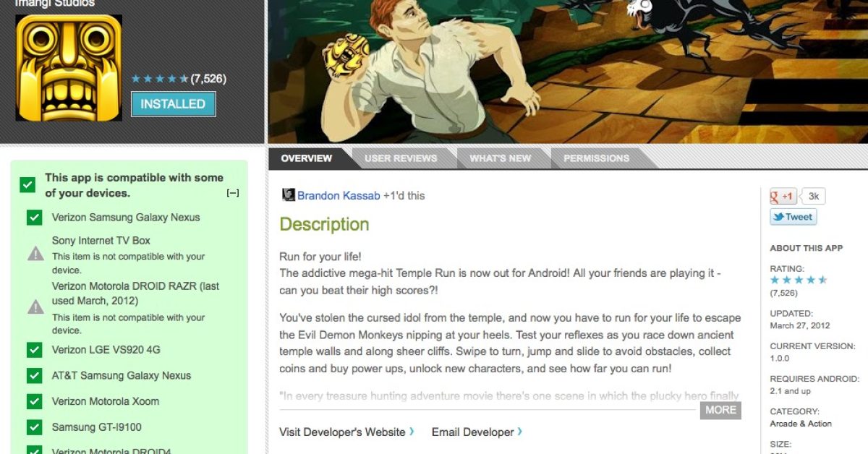This screenshot has height=454, width=868.
Task: Expand description with the MORE button
Action: [720, 410]
